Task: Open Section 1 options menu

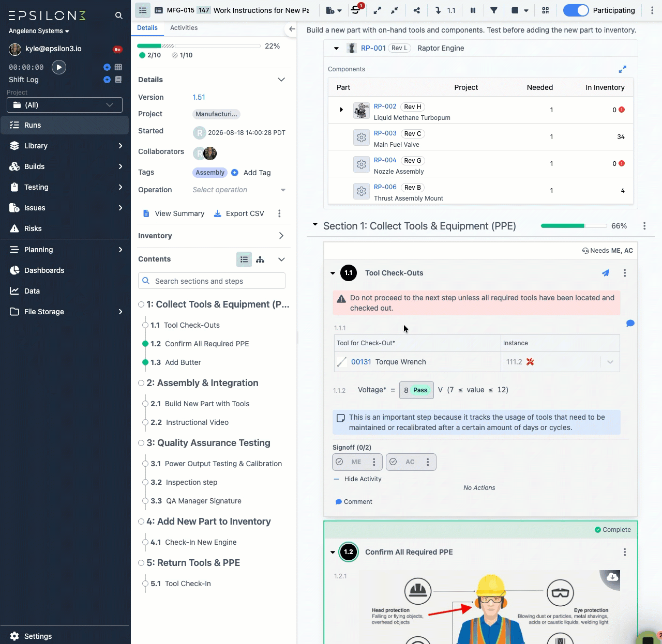Action: point(644,226)
